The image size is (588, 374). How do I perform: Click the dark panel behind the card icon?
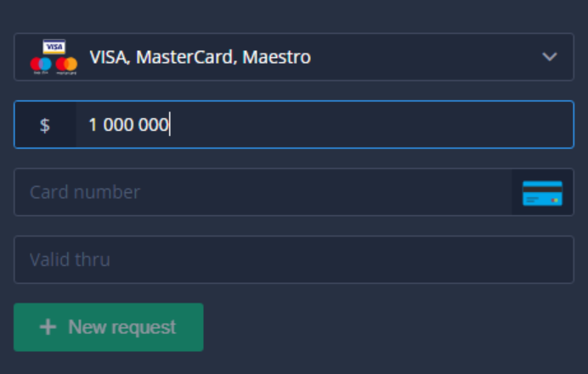click(x=543, y=192)
